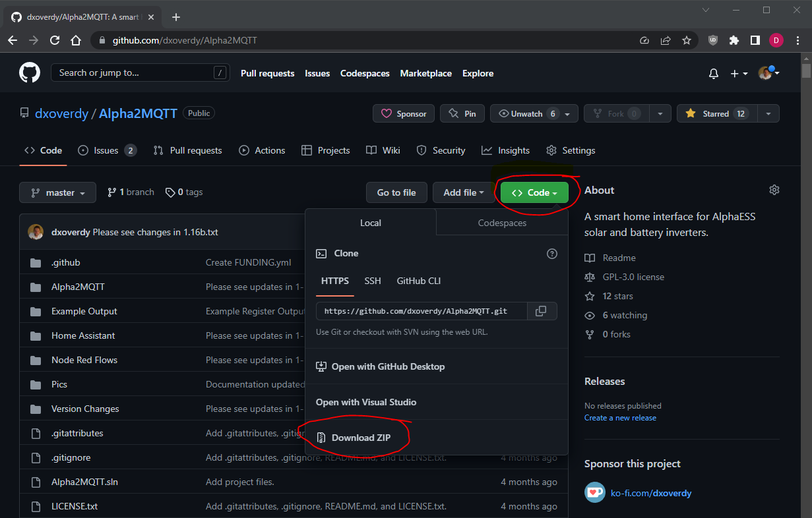Screen dimensions: 812x518
Task: Click the Codespaces header link
Action: [x=365, y=73]
